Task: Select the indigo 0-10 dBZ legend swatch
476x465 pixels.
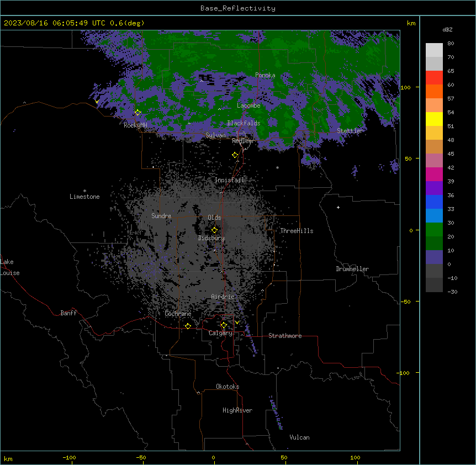Action: pyautogui.click(x=434, y=257)
